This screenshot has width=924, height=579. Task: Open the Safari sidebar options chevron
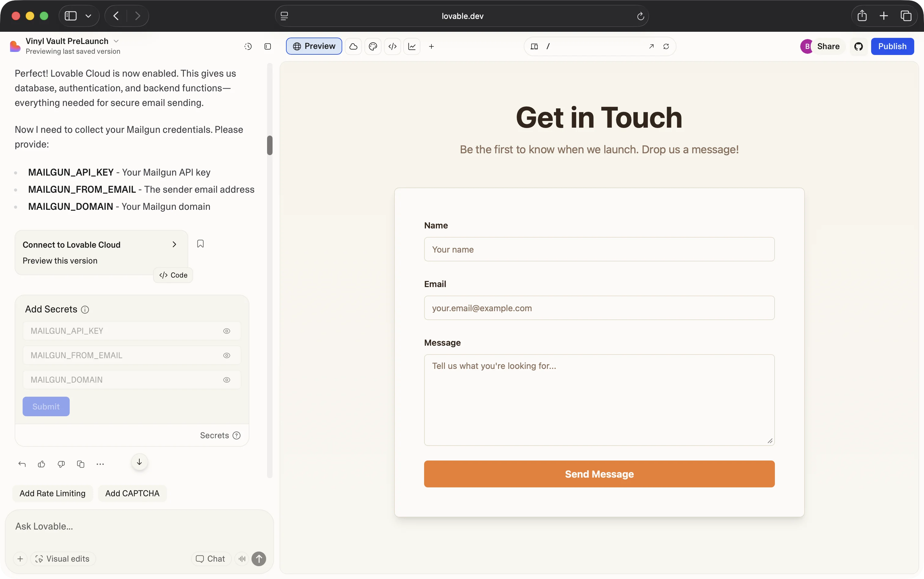click(89, 16)
